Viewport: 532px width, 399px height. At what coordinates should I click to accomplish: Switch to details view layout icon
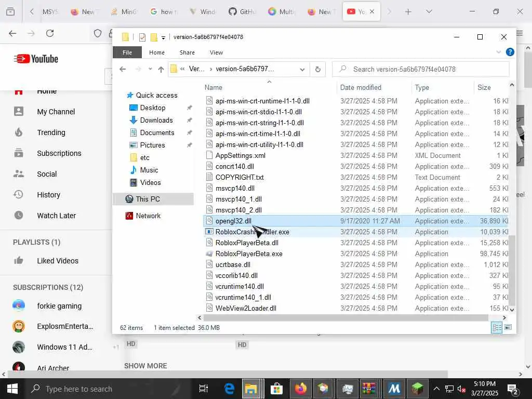(x=497, y=328)
